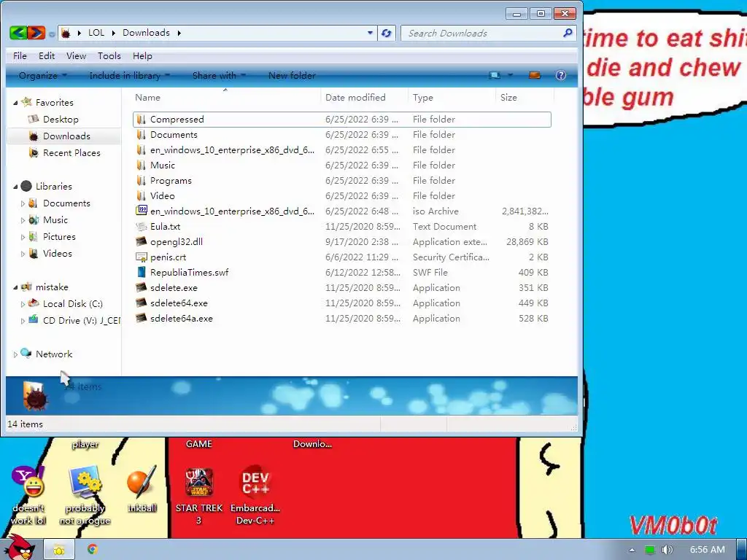Select the Music folder in file list

[163, 165]
